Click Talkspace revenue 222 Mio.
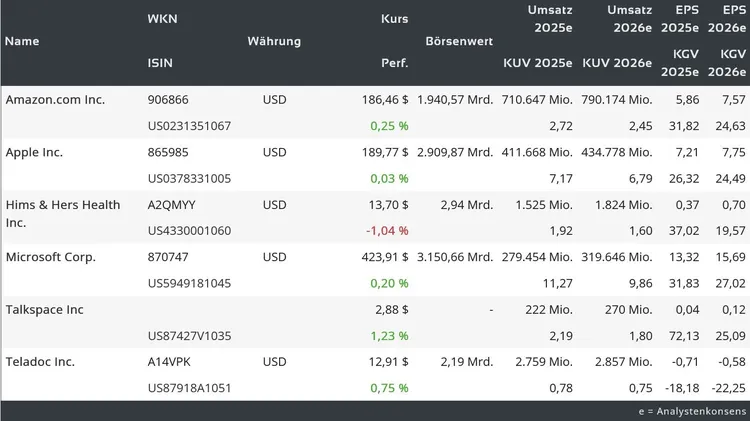Image resolution: width=750 pixels, height=421 pixels. point(549,310)
